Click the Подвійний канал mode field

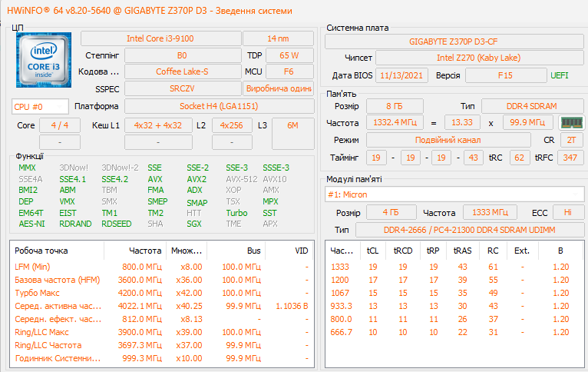(448, 140)
